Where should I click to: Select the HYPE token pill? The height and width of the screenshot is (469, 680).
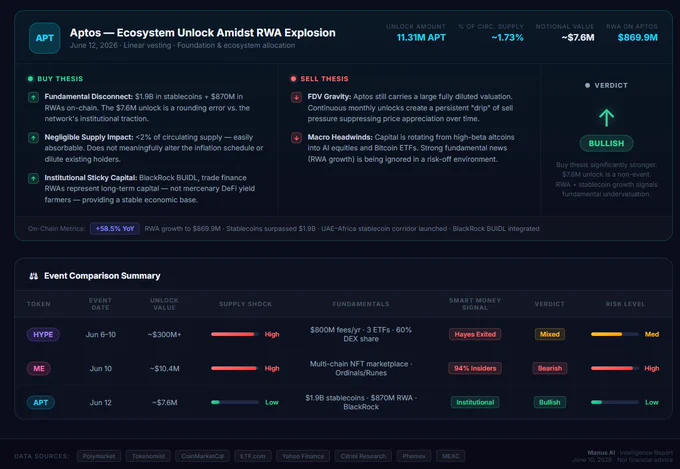point(43,335)
